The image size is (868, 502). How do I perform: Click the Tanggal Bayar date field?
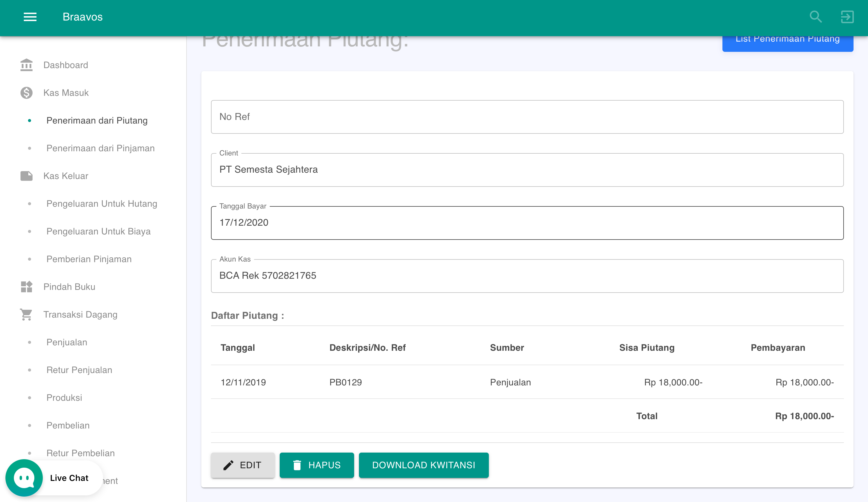(527, 223)
